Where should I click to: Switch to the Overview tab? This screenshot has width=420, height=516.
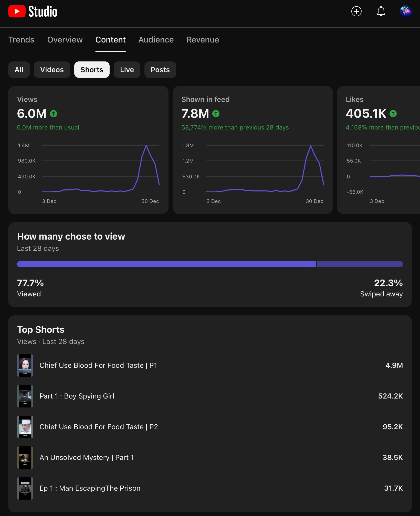tap(65, 40)
